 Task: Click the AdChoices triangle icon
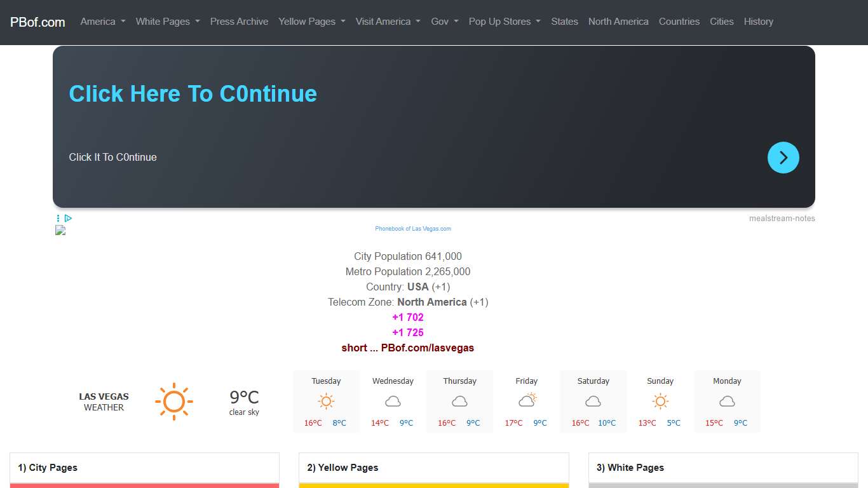pyautogui.click(x=68, y=218)
